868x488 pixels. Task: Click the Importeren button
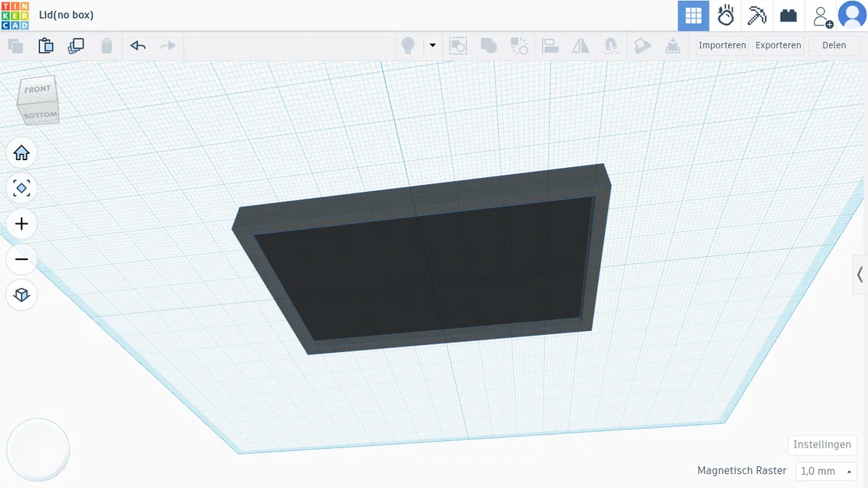pos(722,45)
